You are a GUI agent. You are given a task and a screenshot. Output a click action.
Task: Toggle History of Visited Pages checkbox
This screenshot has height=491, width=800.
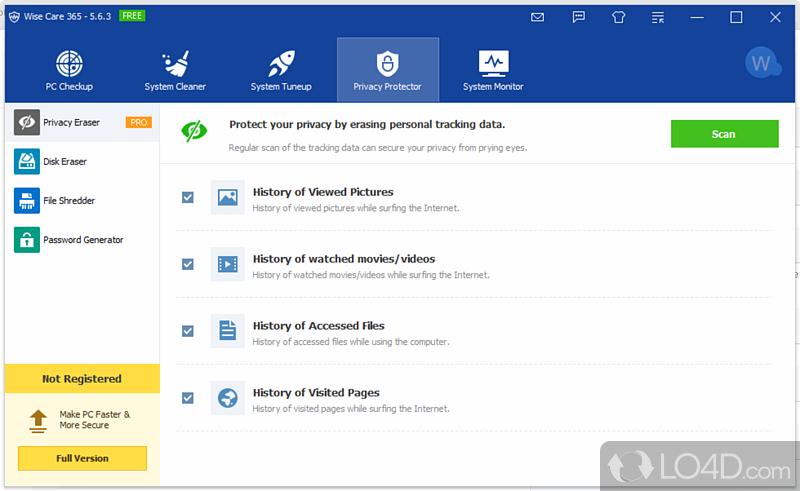188,398
